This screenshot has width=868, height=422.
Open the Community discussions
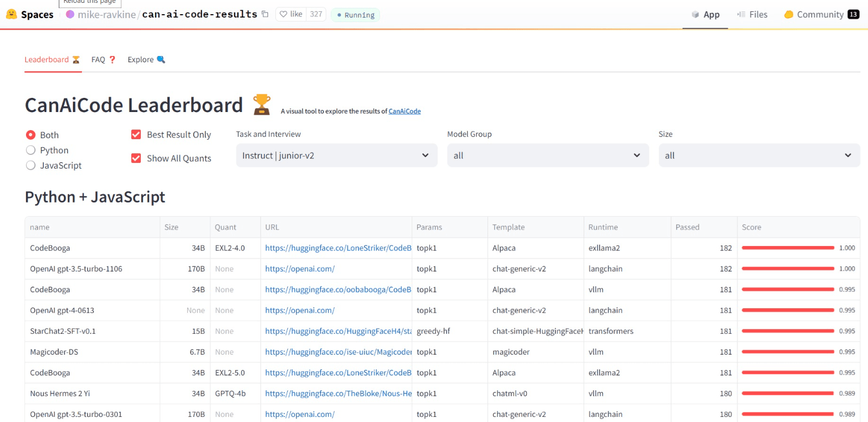tap(820, 15)
